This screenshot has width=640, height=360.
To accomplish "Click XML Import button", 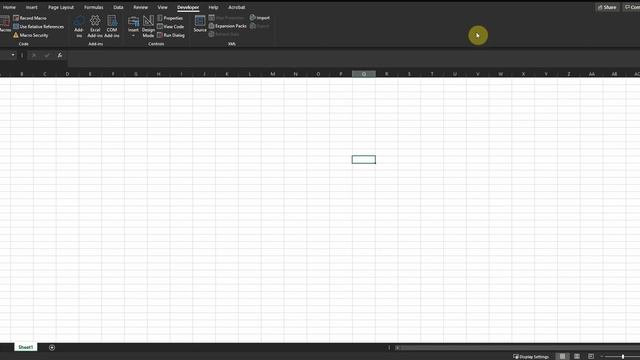I will pyautogui.click(x=260, y=18).
